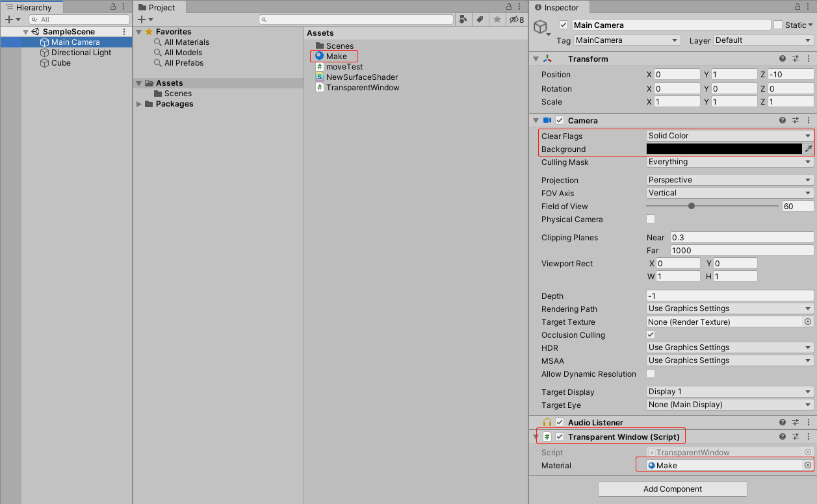
Task: Disable the Camera component checkbox
Action: pyautogui.click(x=560, y=120)
